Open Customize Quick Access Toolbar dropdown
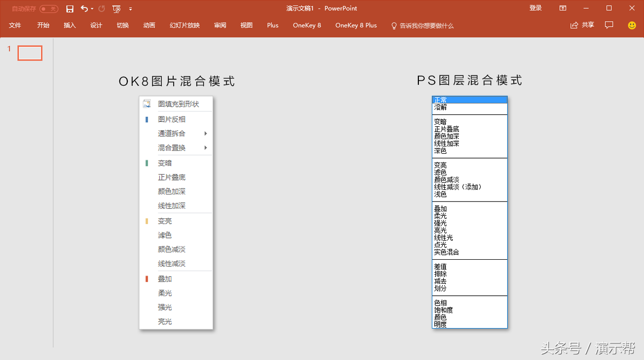 pyautogui.click(x=130, y=9)
